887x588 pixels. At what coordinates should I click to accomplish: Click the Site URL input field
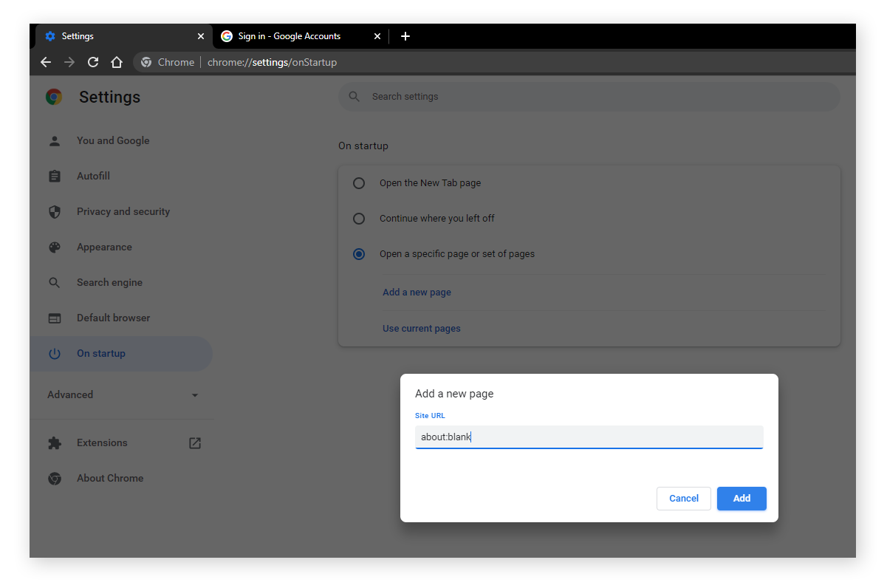pos(589,437)
